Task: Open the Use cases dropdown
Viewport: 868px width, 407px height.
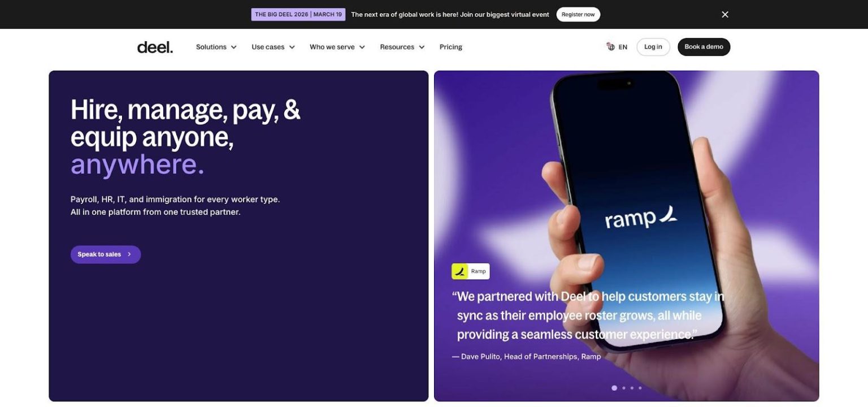Action: (x=273, y=47)
